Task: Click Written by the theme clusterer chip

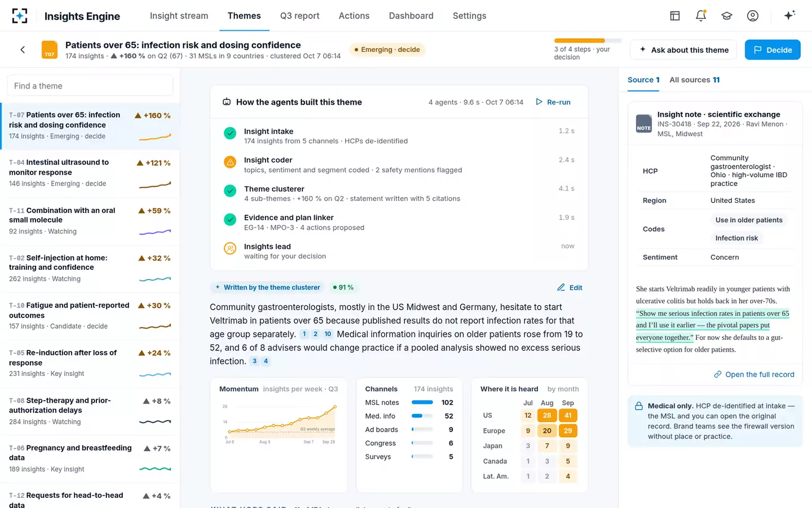Action: [x=267, y=287]
